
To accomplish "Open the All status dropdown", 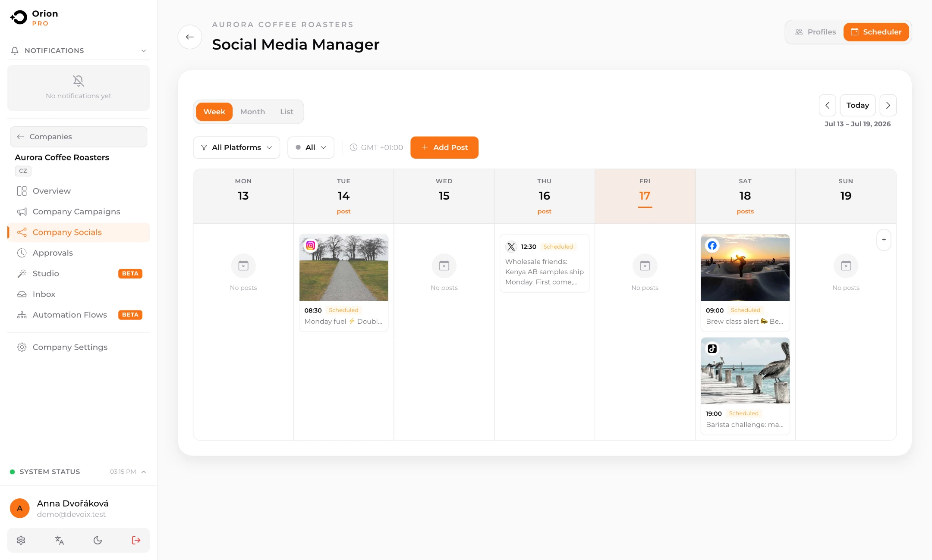I will 311,147.
